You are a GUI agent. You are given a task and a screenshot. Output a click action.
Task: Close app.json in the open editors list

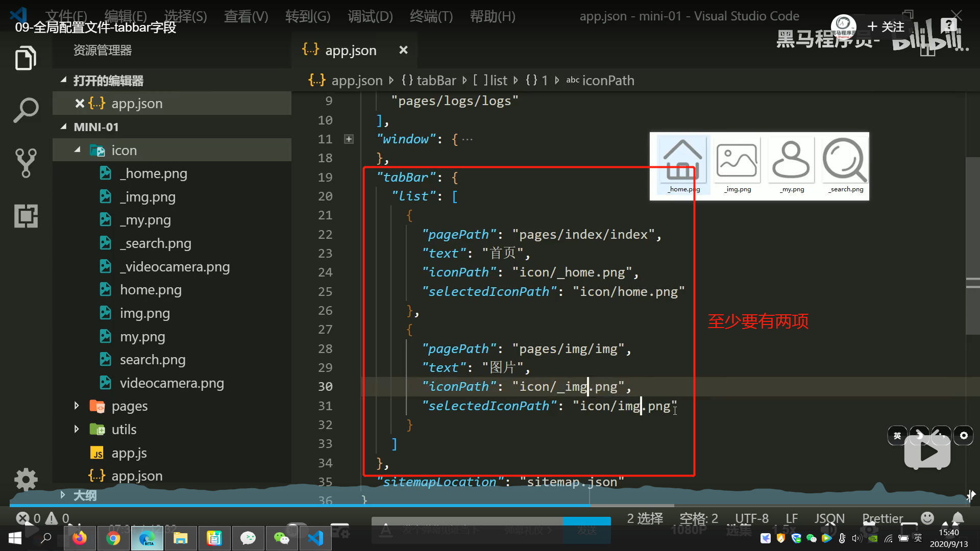click(80, 104)
